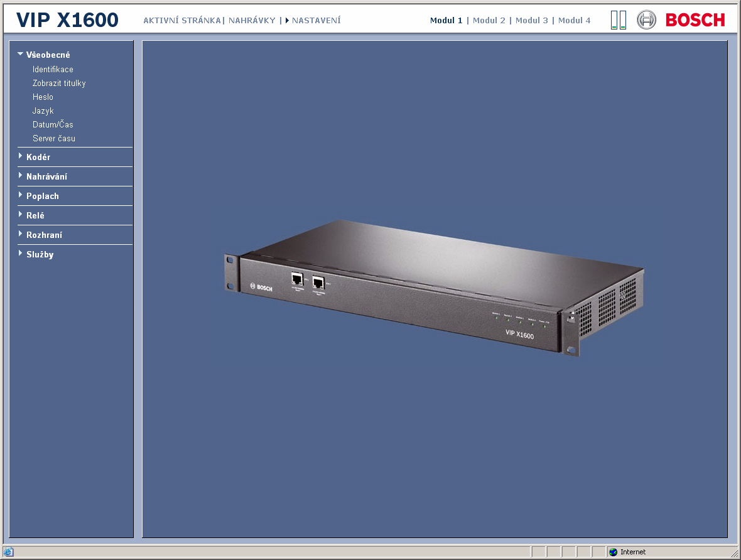
Task: Click the Bosch round emblem icon
Action: tap(646, 20)
